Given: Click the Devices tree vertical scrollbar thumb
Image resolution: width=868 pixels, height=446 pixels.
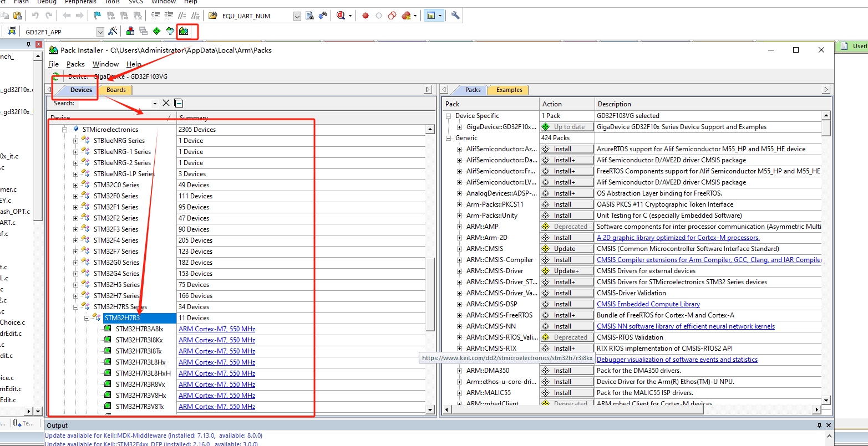Looking at the screenshot, I should [x=430, y=294].
